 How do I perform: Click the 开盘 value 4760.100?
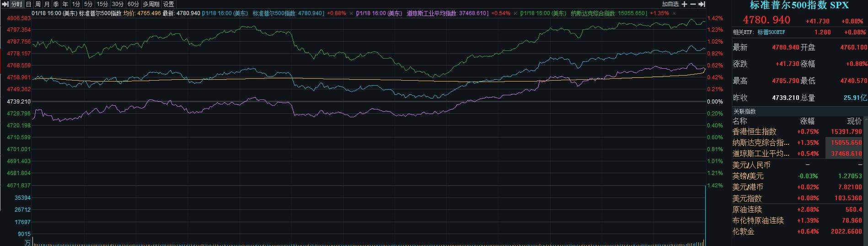[x=853, y=47]
